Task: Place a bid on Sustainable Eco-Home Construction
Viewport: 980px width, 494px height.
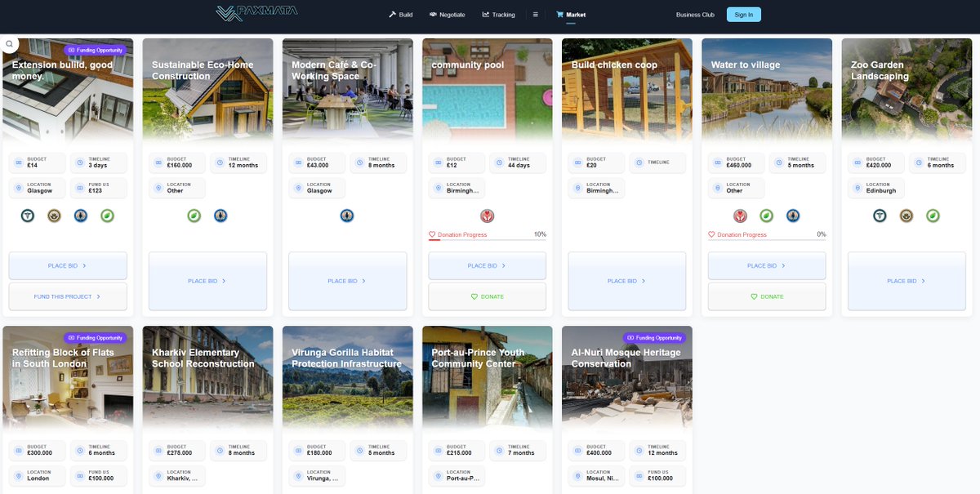Action: pyautogui.click(x=207, y=281)
